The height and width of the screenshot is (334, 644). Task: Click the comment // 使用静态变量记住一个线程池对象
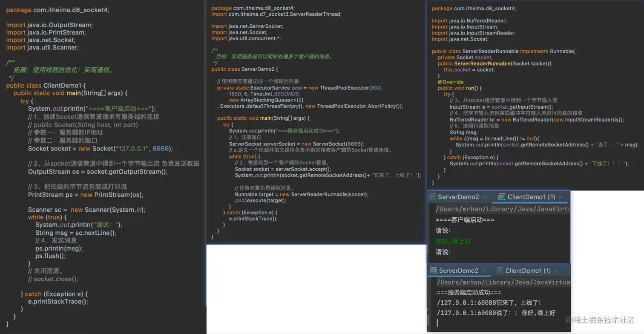pos(258,81)
